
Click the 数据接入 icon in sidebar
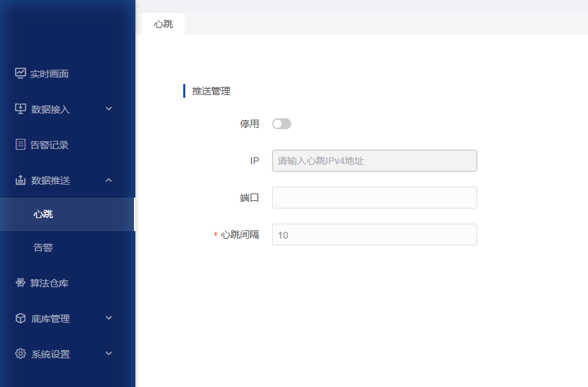coord(21,109)
